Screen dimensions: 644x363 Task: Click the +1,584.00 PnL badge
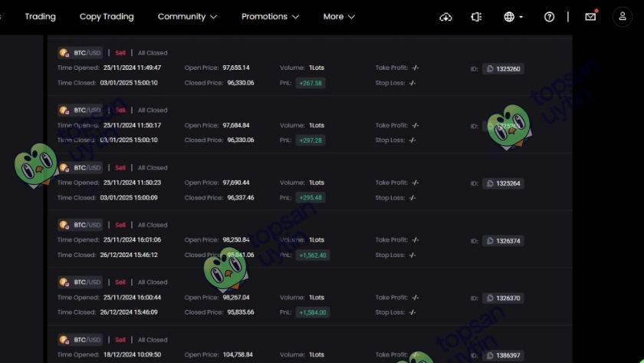pyautogui.click(x=312, y=312)
